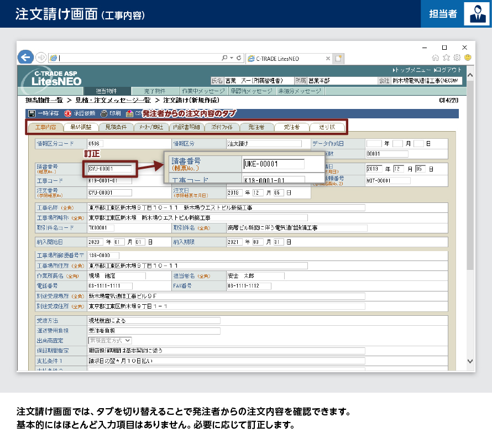Viewport: 492px width, 448px height.
Task: Switch to the 見積条件 tab
Action: pyautogui.click(x=116, y=127)
